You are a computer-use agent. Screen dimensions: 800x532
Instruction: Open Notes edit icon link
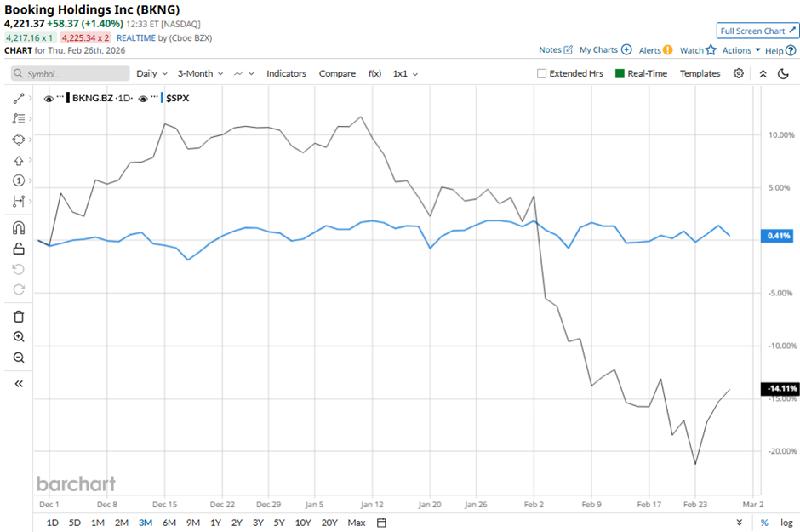pyautogui.click(x=556, y=50)
